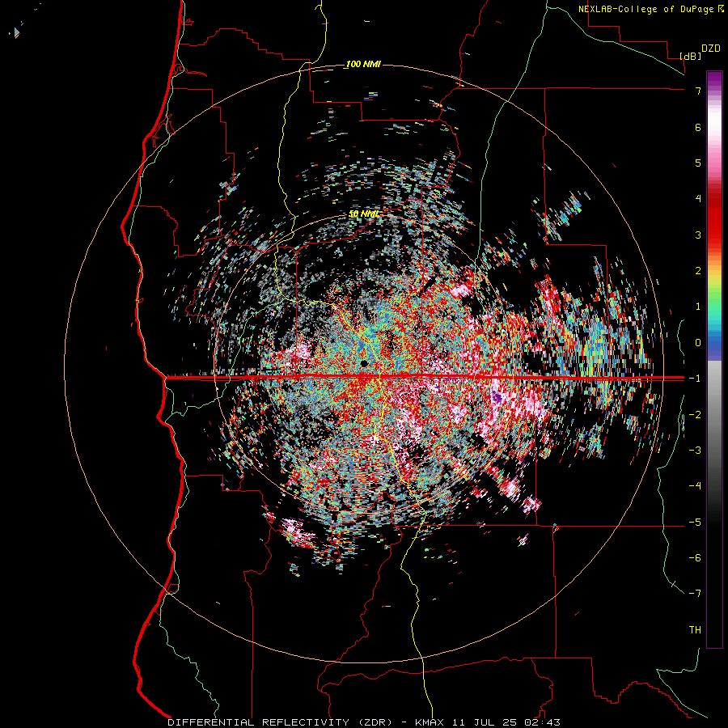Screen dimensions: 728x728
Task: Click the 50 NMI range ring label
Action: (x=363, y=214)
